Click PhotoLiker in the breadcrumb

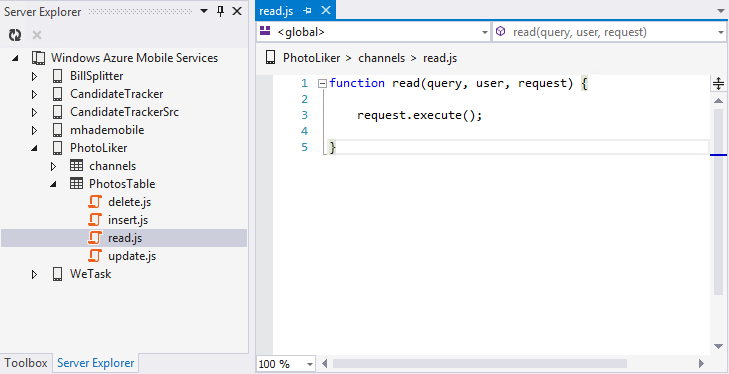click(x=312, y=59)
